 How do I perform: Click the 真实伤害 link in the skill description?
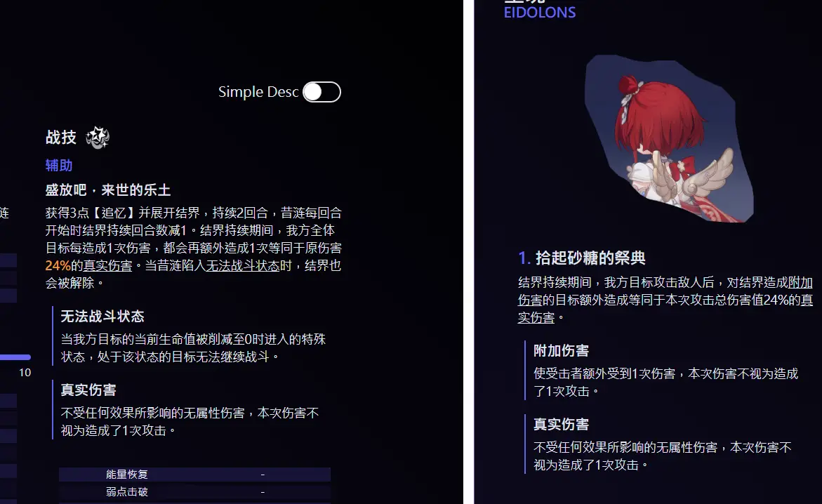tap(107, 265)
